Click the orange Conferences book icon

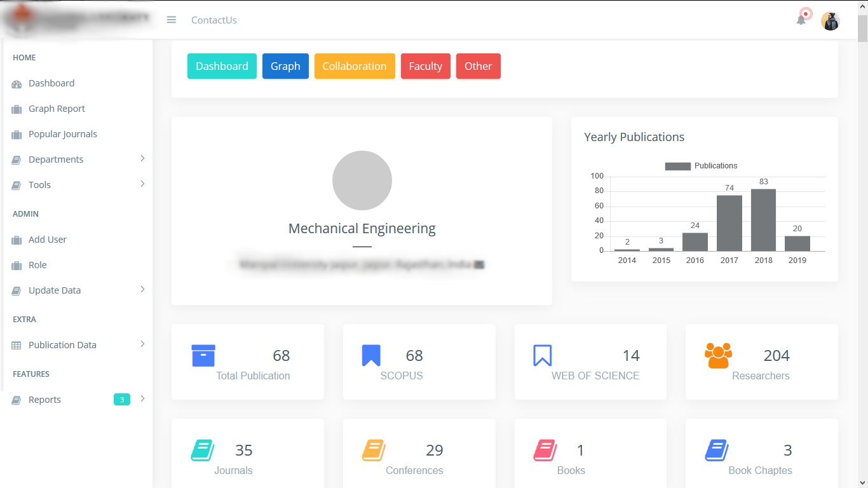click(374, 450)
